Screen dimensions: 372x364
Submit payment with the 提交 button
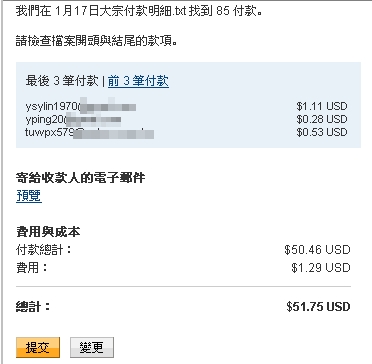(x=38, y=347)
